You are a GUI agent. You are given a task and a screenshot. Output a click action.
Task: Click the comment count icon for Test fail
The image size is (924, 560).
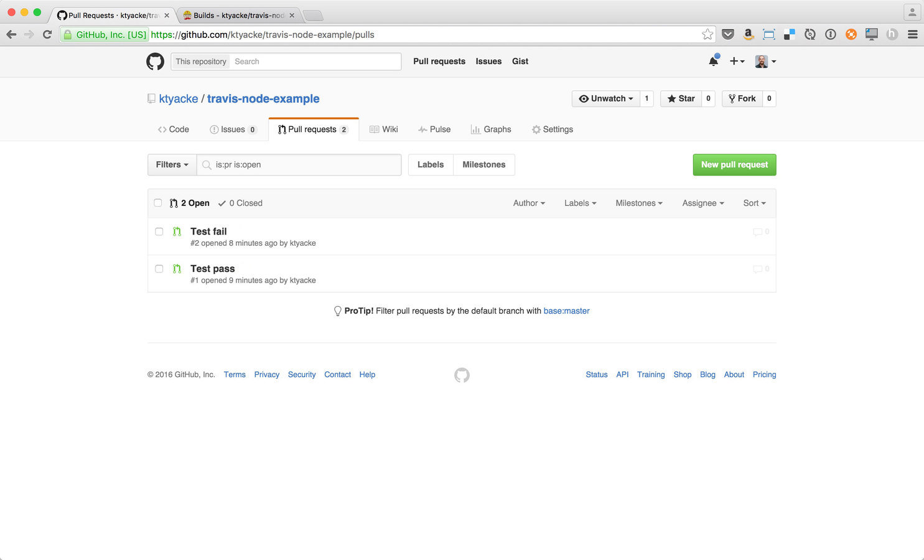[x=761, y=231]
